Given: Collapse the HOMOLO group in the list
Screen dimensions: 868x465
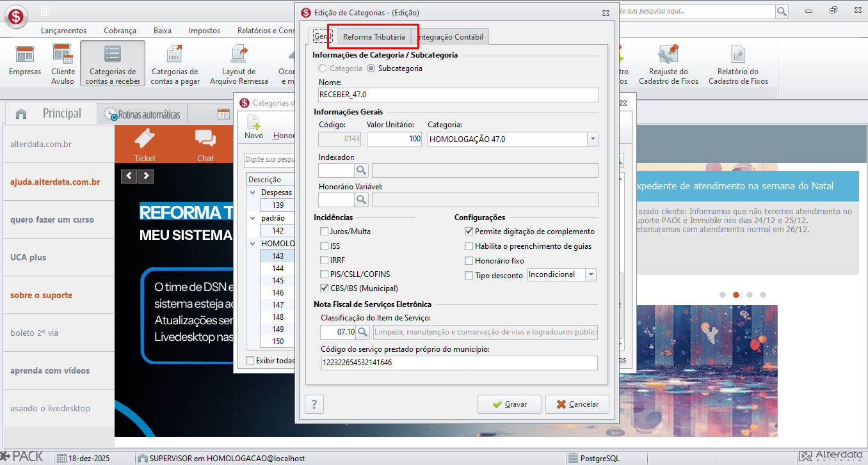Looking at the screenshot, I should pos(252,244).
